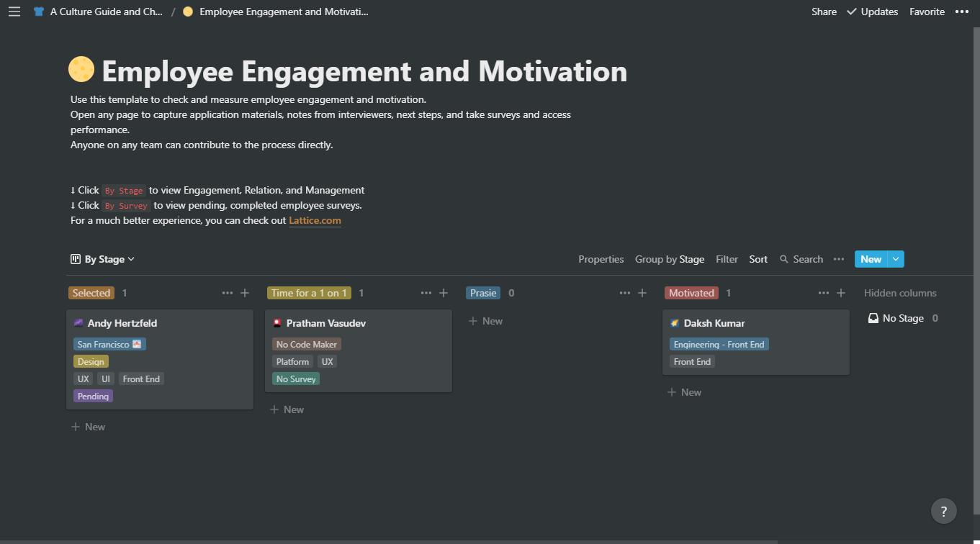The image size is (980, 544).
Task: Add a card with the plus icon in Motivated column
Action: (x=840, y=293)
